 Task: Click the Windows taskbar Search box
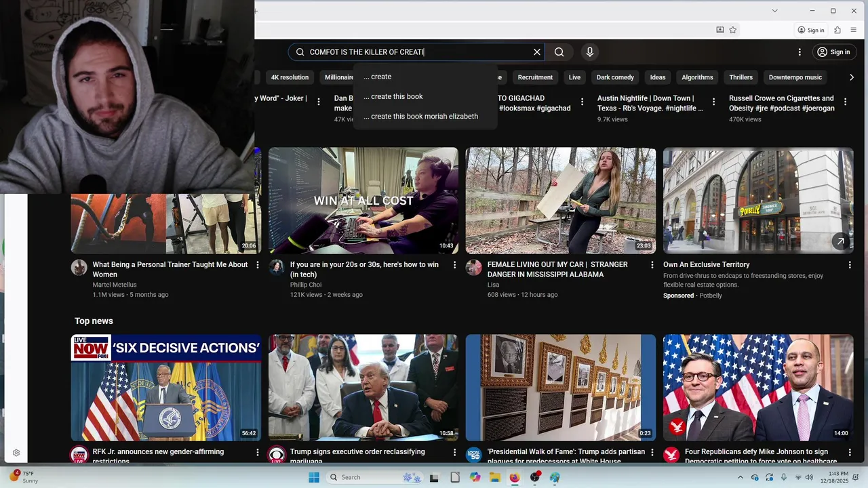tap(374, 477)
